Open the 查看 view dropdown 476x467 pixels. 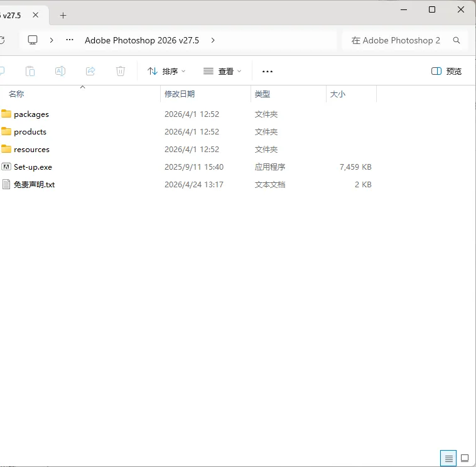pyautogui.click(x=222, y=72)
